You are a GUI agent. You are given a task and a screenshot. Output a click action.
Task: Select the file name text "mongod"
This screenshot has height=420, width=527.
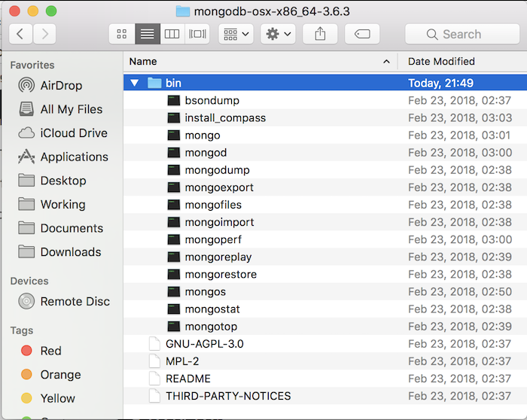(206, 153)
